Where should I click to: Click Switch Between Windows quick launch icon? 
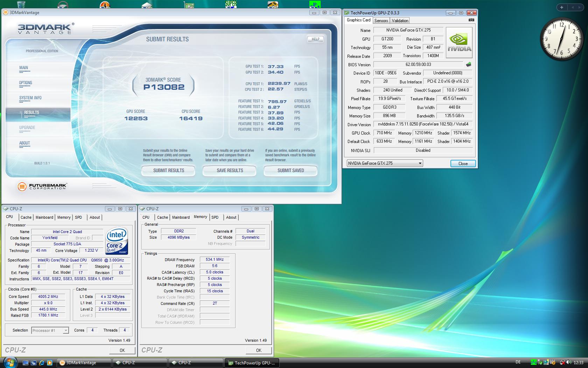pyautogui.click(x=34, y=363)
